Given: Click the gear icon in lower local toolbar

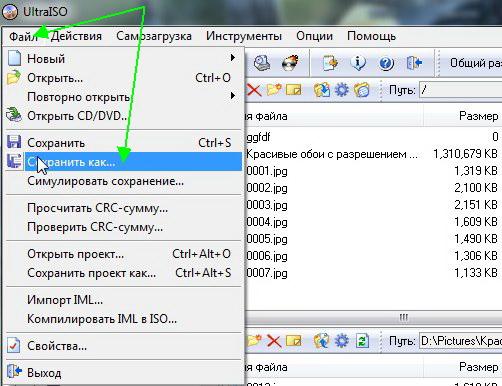Looking at the screenshot, I should pyautogui.click(x=342, y=341).
